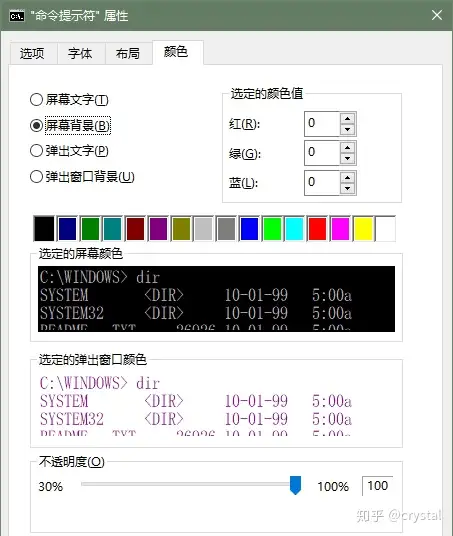Click the 选定的屏幕颜色 preview area
Screen dimensions: 453x536
216,299
